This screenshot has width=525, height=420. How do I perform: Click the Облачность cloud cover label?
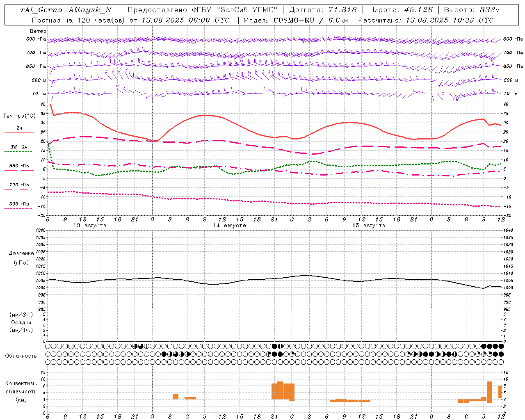pos(21,356)
